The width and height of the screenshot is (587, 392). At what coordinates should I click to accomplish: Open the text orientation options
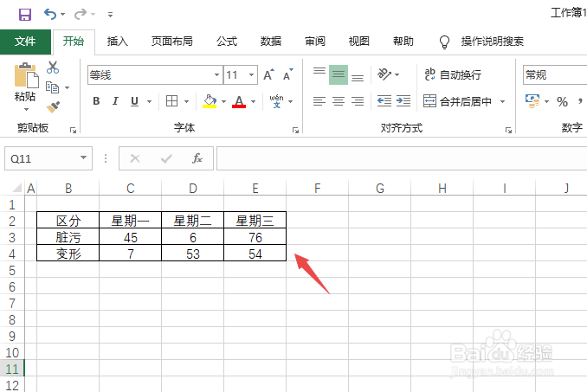388,74
